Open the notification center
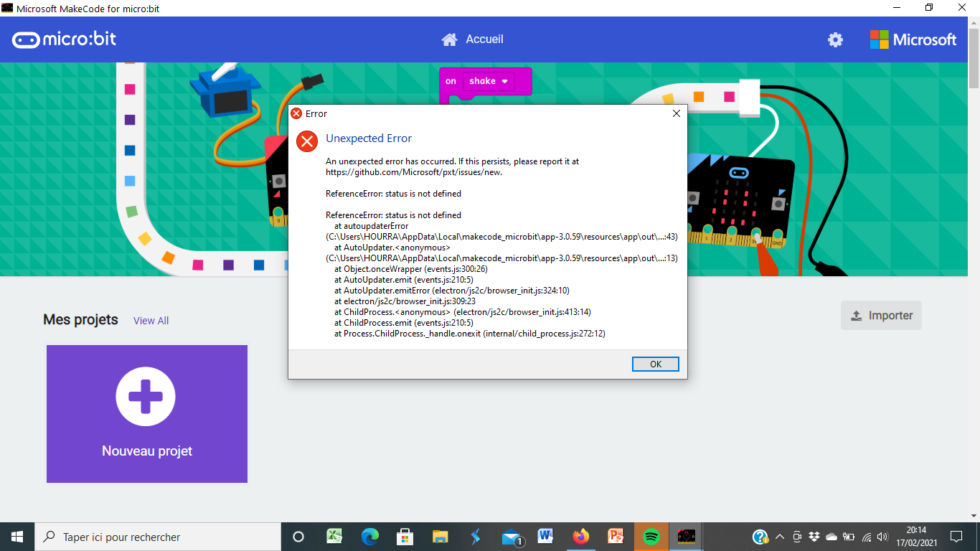 pos(956,537)
